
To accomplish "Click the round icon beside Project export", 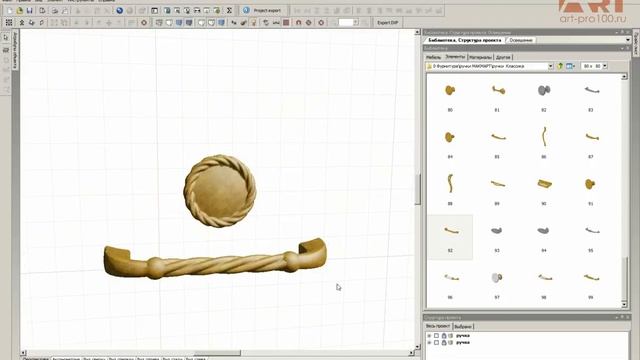I will tap(246, 10).
